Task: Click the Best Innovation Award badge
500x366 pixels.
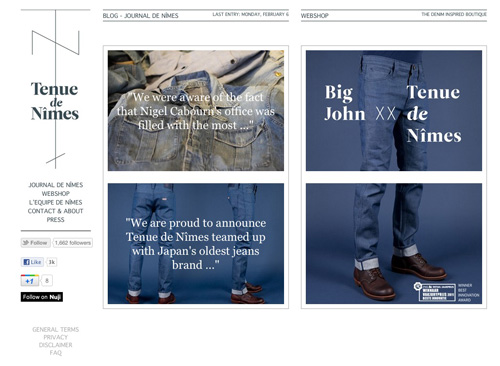Action: [x=447, y=292]
